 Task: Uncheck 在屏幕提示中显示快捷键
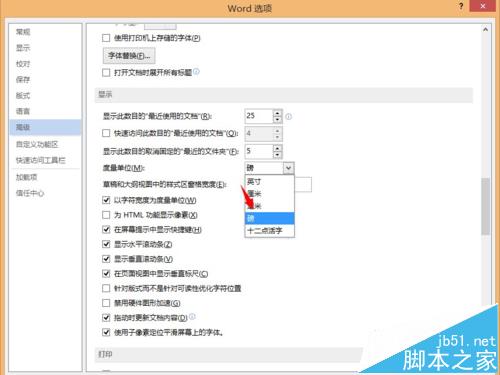point(106,229)
